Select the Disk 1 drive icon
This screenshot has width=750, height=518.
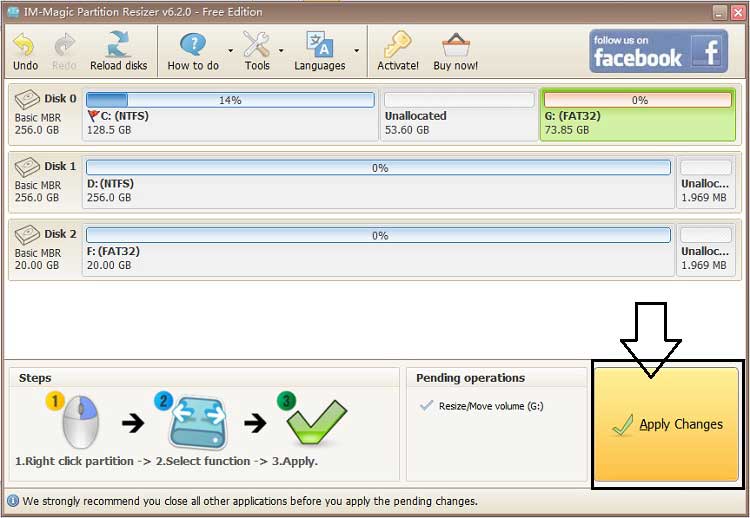27,167
